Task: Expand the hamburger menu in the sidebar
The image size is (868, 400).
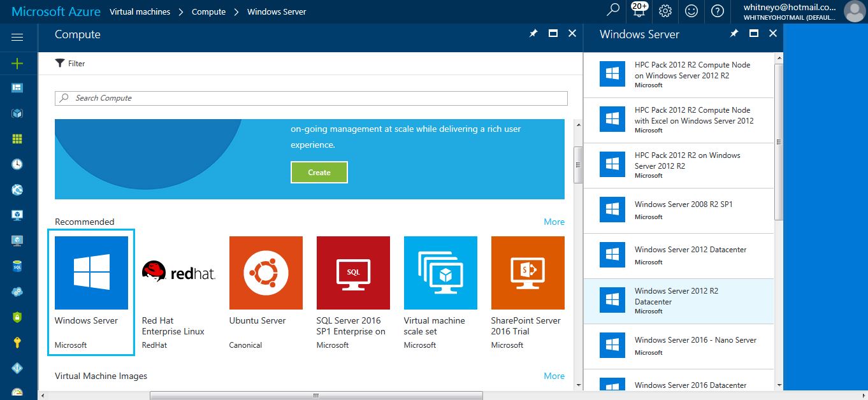Action: pos(17,38)
